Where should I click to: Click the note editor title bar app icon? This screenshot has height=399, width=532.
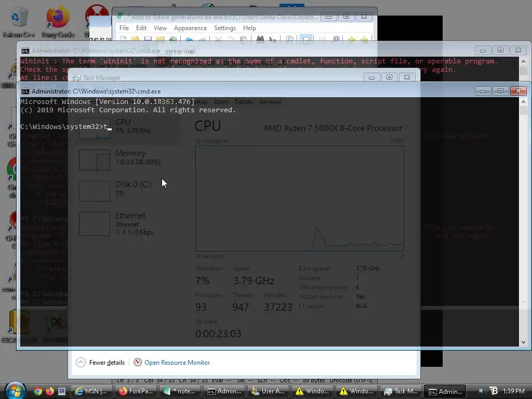click(x=120, y=17)
